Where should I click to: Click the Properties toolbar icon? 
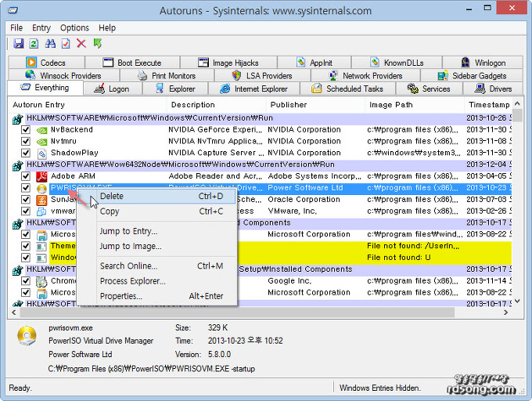(x=66, y=44)
